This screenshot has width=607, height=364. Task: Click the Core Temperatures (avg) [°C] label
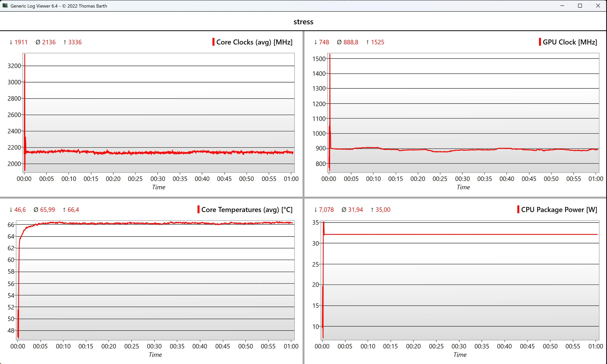tap(247, 210)
